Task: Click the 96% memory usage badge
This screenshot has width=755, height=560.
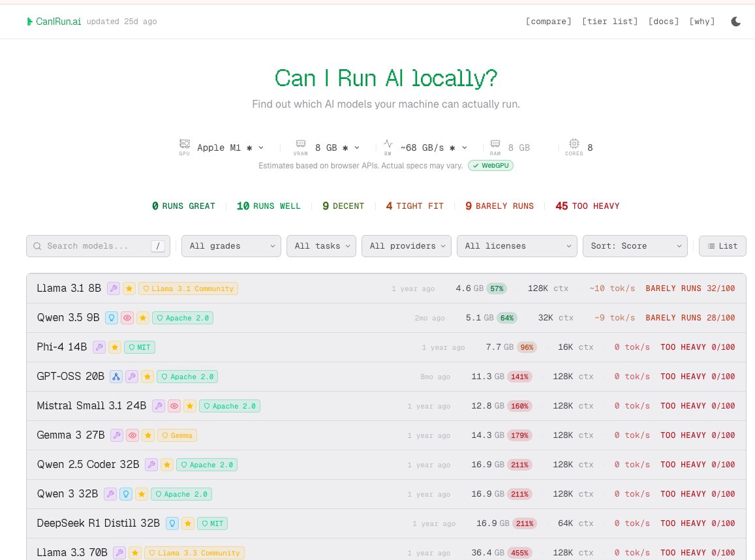Action: (527, 347)
